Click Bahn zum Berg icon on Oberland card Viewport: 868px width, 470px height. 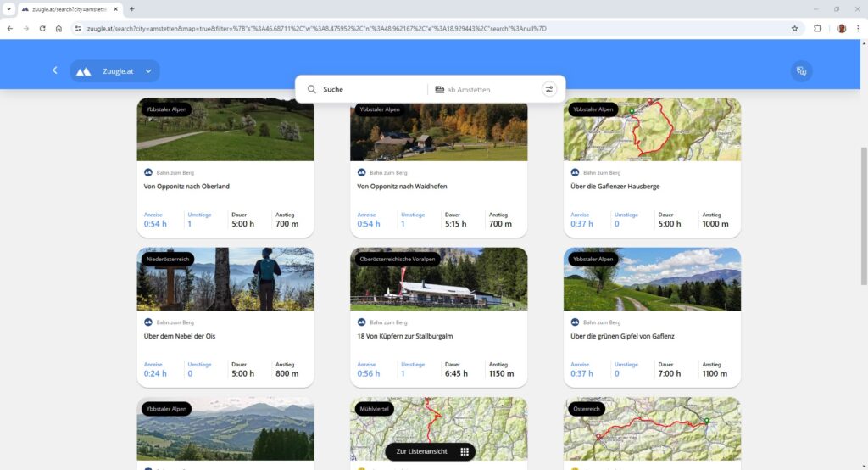tap(147, 172)
